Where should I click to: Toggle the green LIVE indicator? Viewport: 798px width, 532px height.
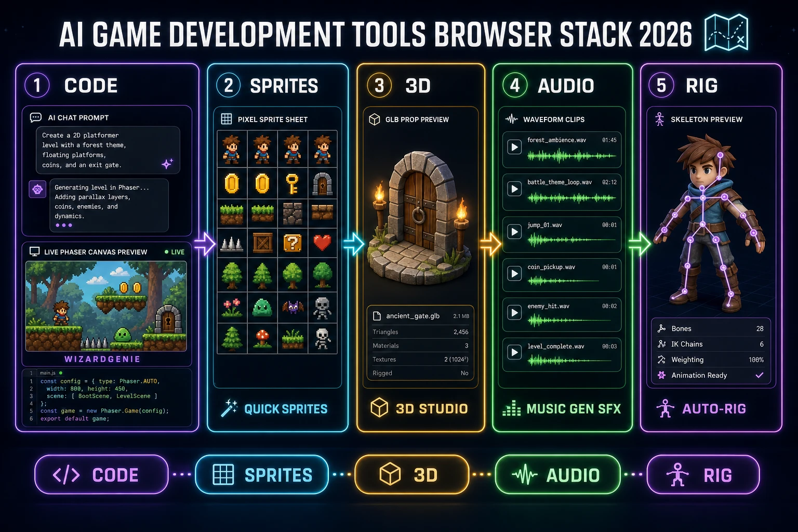[x=175, y=252]
